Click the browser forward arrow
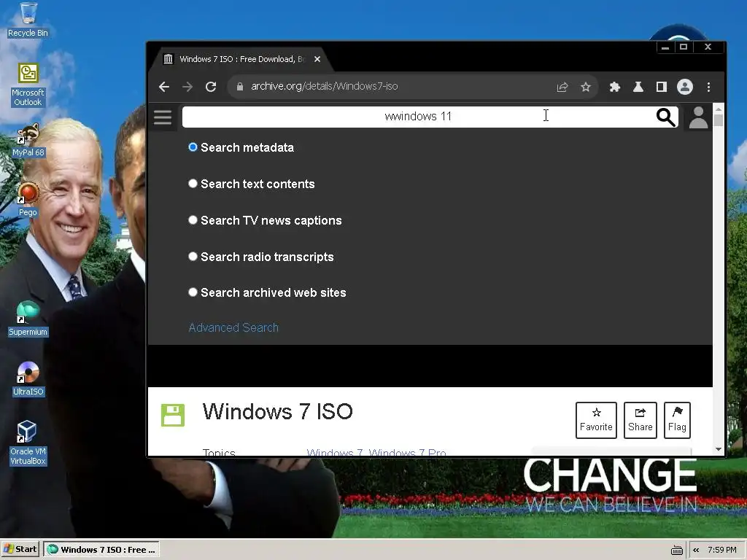The height and width of the screenshot is (560, 747). pyautogui.click(x=187, y=87)
